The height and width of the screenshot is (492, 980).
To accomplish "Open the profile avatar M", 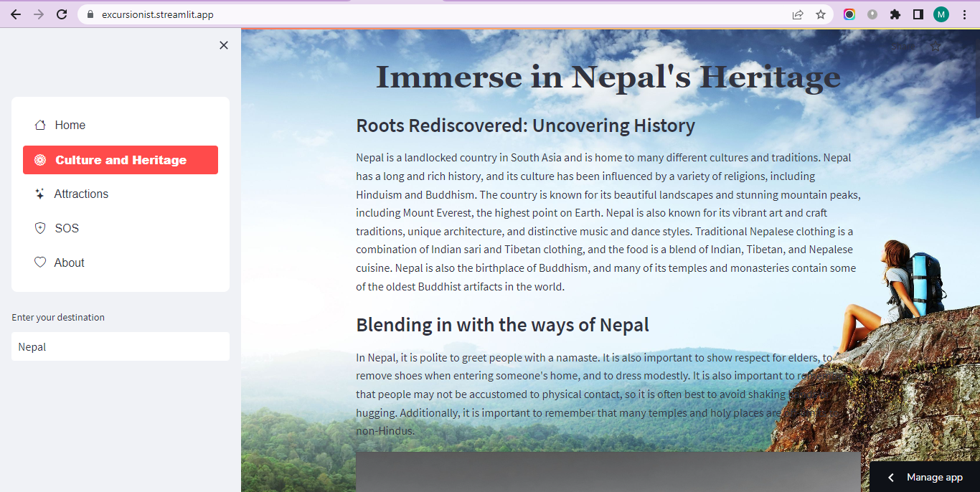I will [941, 14].
